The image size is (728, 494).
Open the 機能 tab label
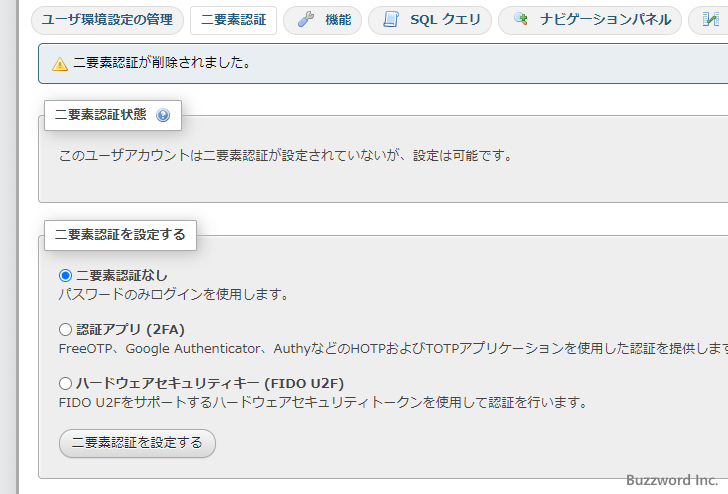(x=338, y=20)
